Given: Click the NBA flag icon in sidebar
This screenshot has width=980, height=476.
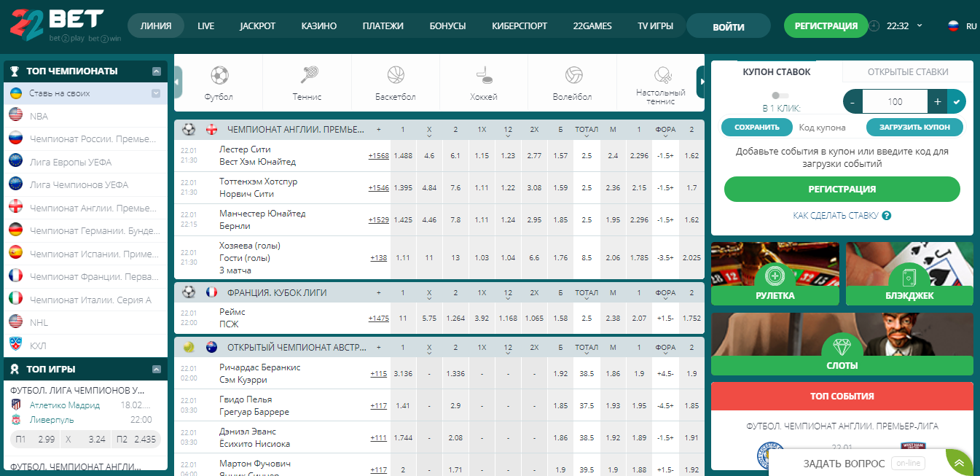Looking at the screenshot, I should click(x=16, y=115).
